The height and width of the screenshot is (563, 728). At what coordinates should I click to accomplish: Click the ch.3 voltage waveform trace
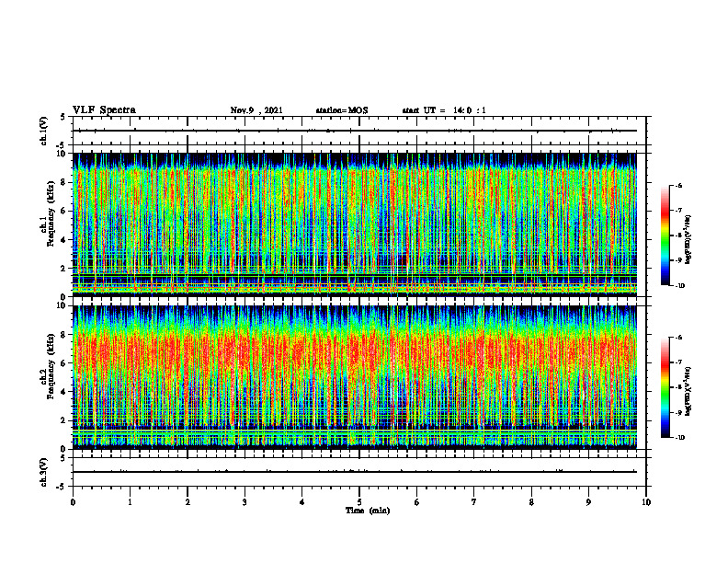(x=355, y=472)
